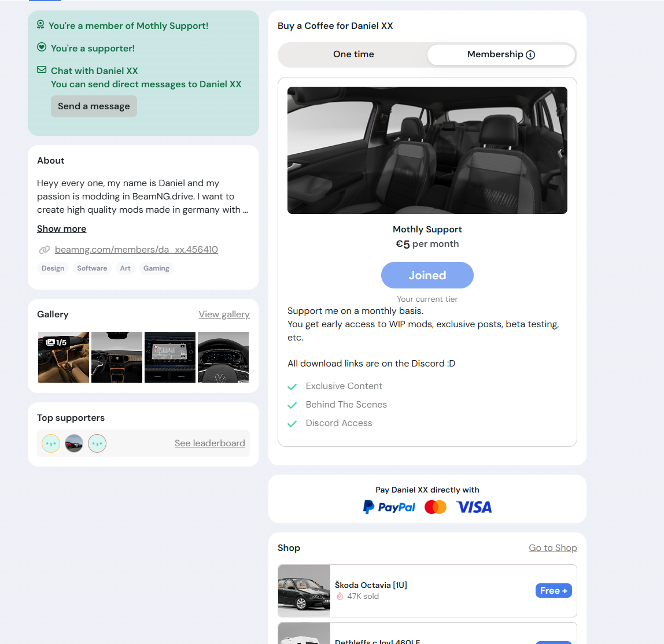
Task: Click the Behind The Scenes benefit text
Action: tap(346, 405)
